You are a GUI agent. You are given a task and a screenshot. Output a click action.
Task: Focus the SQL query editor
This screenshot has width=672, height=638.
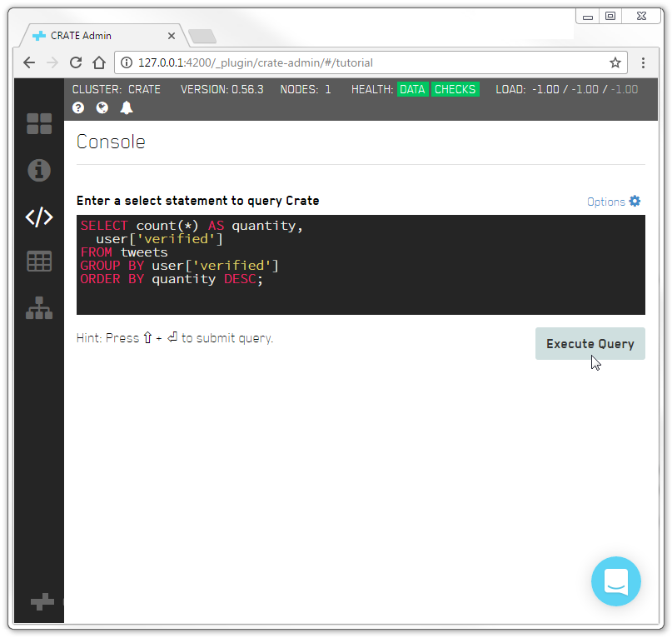click(x=361, y=265)
